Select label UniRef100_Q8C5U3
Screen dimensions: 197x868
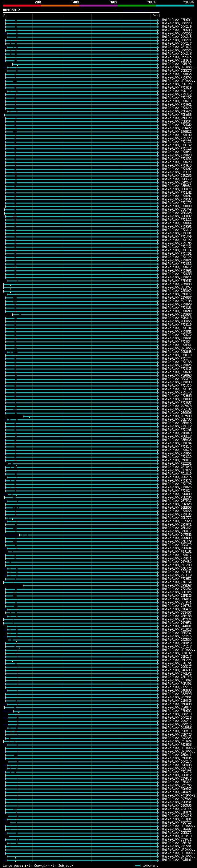(177, 805)
